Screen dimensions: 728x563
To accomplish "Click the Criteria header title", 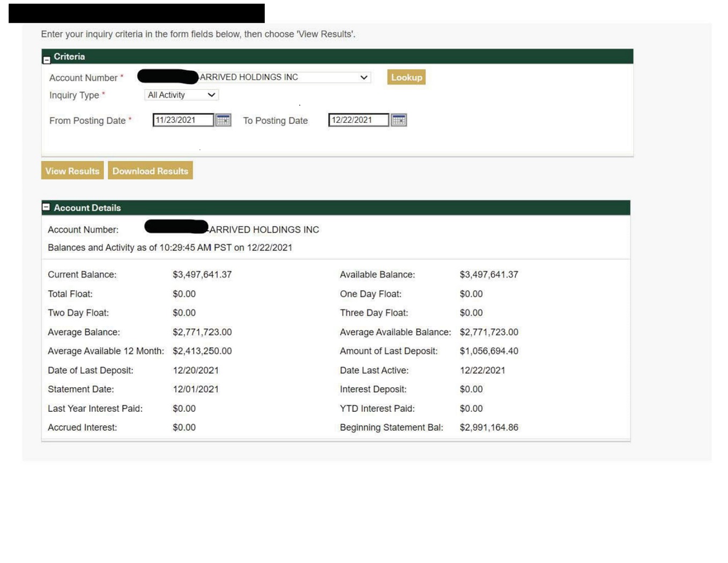I will (69, 57).
